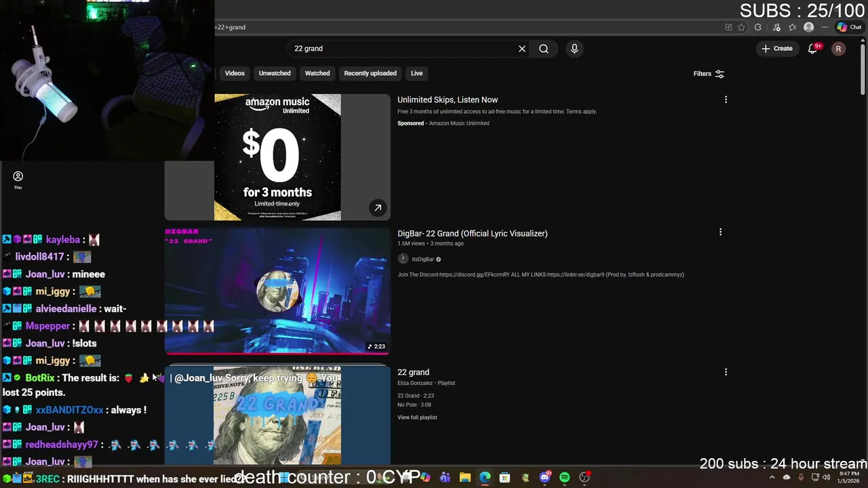The image size is (868, 488).
Task: Open the Edge profile icon
Action: [x=808, y=27]
